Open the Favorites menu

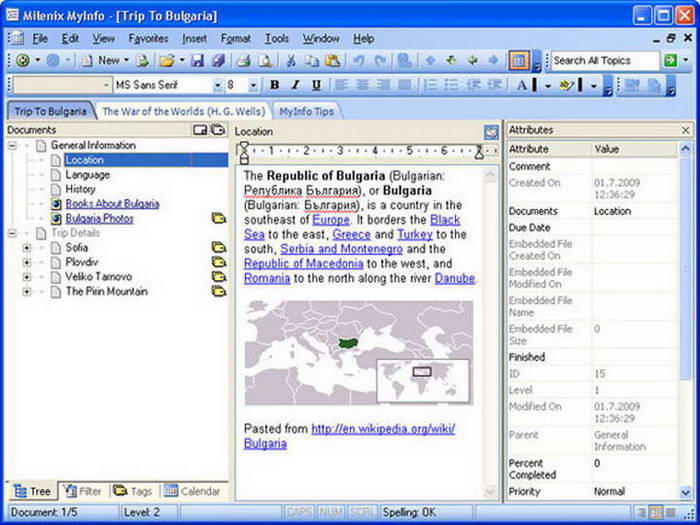coord(148,39)
